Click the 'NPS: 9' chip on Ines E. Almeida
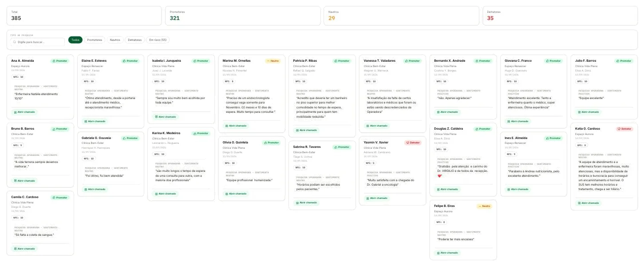Image resolution: width=644 pixels, height=266 pixels. click(x=511, y=154)
